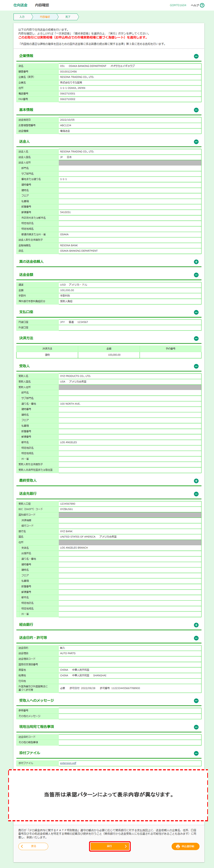Collapse the 添付ファイル section
The image size is (214, 868).
click(196, 753)
